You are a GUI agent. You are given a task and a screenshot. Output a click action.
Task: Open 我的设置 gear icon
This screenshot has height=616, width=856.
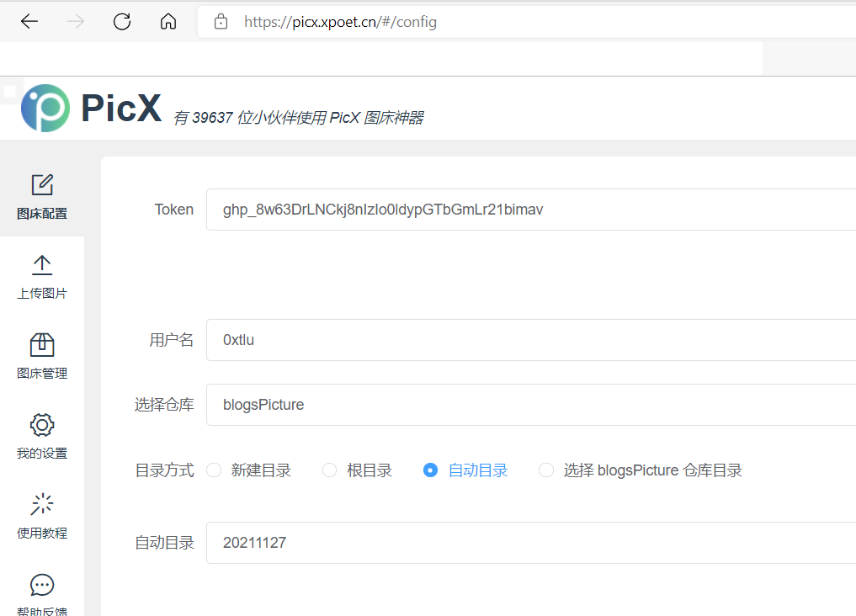(x=42, y=425)
